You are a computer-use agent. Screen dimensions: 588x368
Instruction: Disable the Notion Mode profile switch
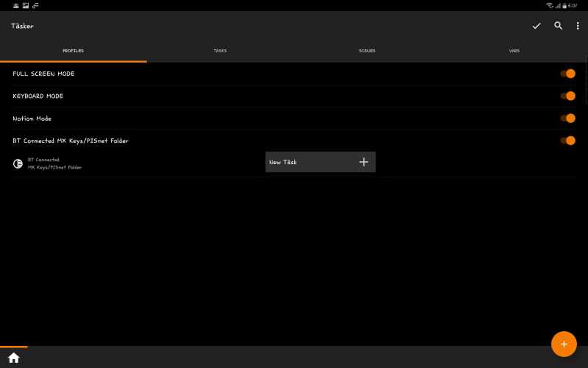[567, 118]
